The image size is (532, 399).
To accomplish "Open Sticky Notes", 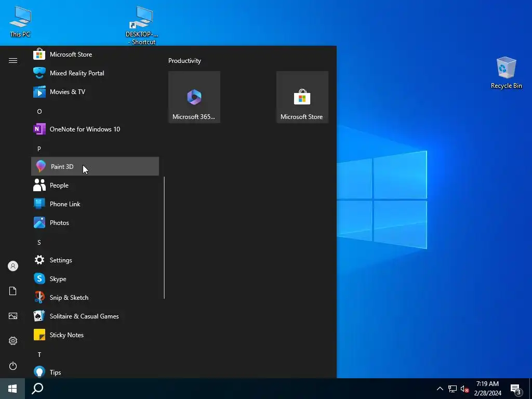I will (x=95, y=335).
